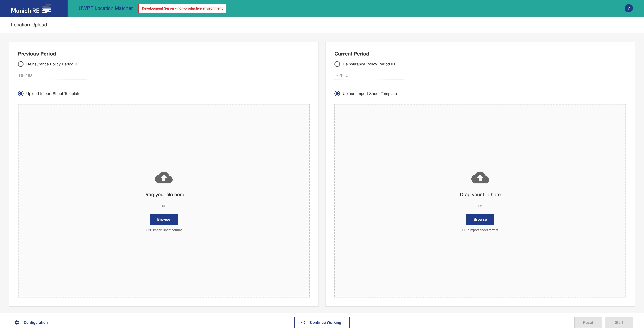Select Previous Period Upload Import Sheet Template
The width and height of the screenshot is (644, 332).
click(x=21, y=94)
